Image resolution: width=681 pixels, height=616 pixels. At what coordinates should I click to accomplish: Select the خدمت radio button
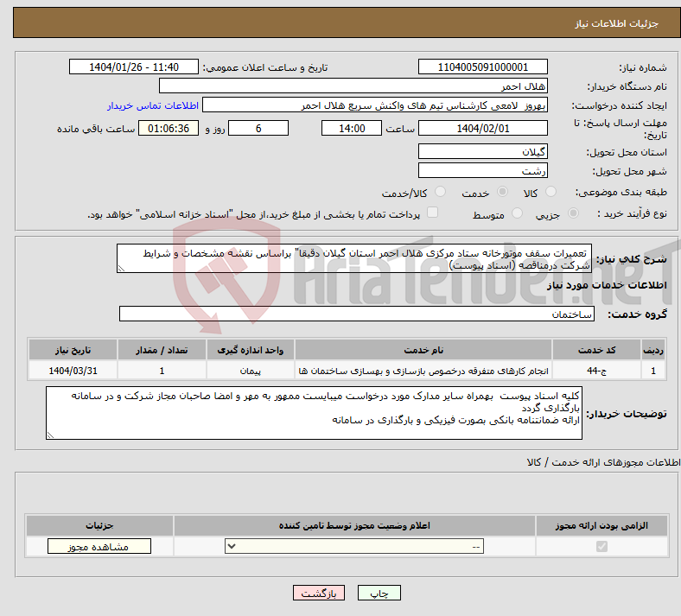[502, 192]
